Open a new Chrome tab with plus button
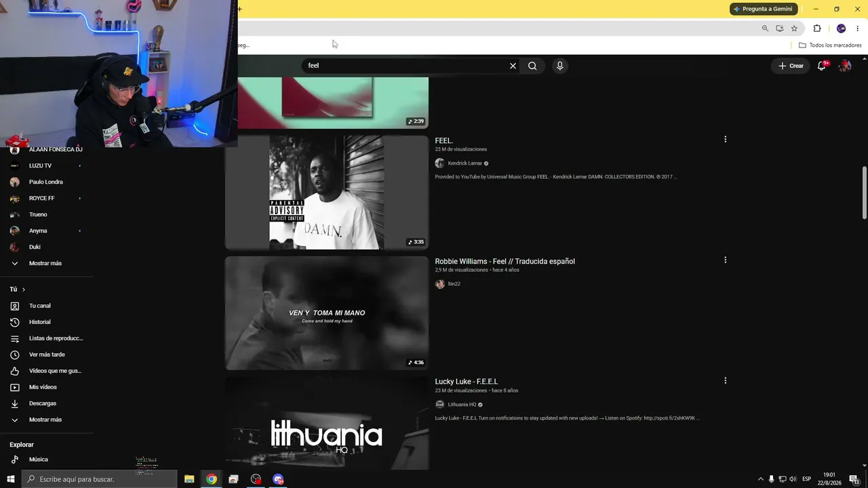The height and width of the screenshot is (488, 868). click(x=239, y=9)
